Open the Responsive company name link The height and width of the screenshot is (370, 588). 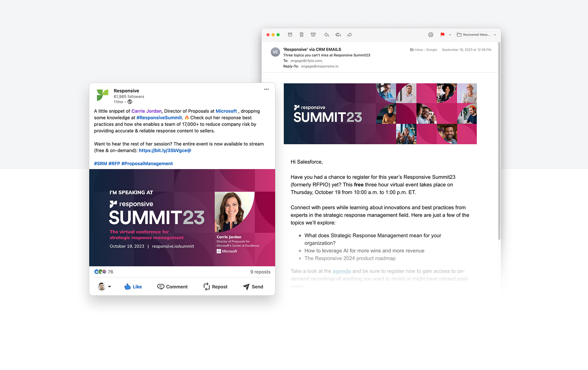pyautogui.click(x=126, y=91)
